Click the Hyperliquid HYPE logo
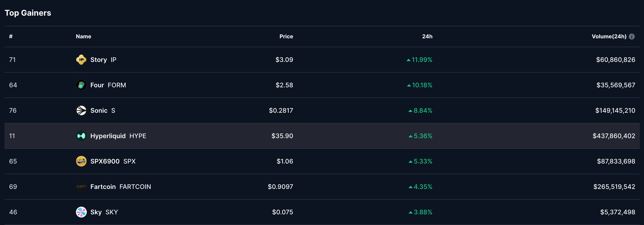Viewport: 644px width, 225px height. [x=81, y=136]
